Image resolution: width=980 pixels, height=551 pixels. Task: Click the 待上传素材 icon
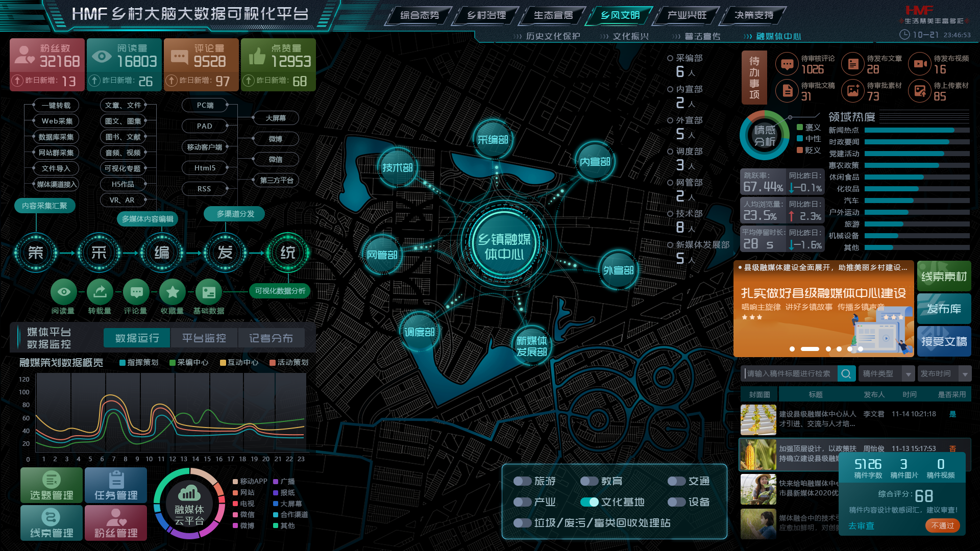pyautogui.click(x=920, y=91)
